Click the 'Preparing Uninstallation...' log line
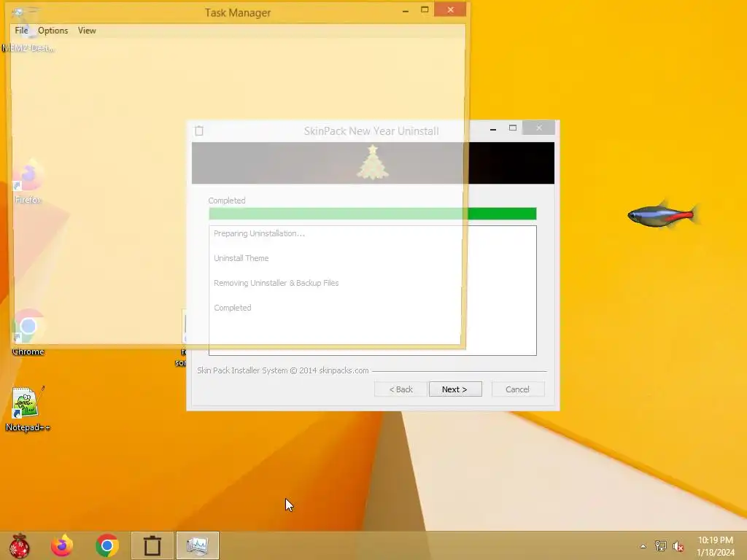This screenshot has height=560, width=747. [259, 233]
